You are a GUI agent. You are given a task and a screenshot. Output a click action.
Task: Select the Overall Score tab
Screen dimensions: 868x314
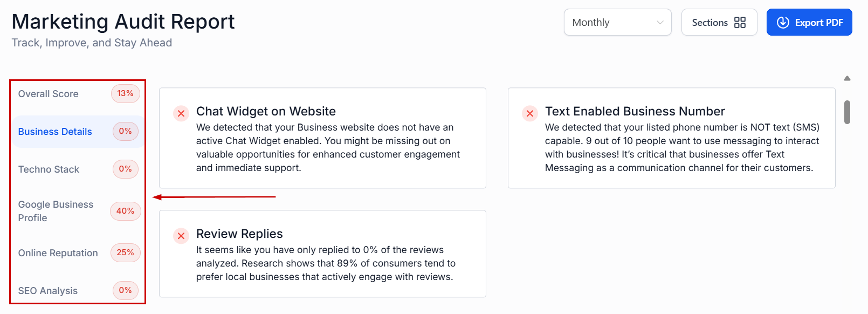49,94
